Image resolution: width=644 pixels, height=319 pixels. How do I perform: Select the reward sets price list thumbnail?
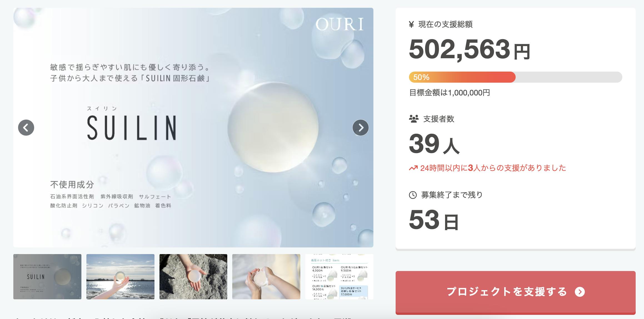click(339, 277)
